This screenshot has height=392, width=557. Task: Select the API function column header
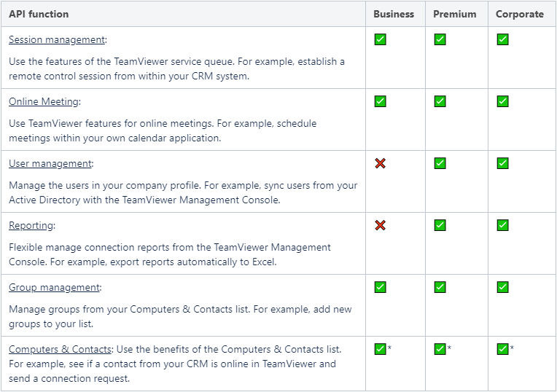coord(39,14)
